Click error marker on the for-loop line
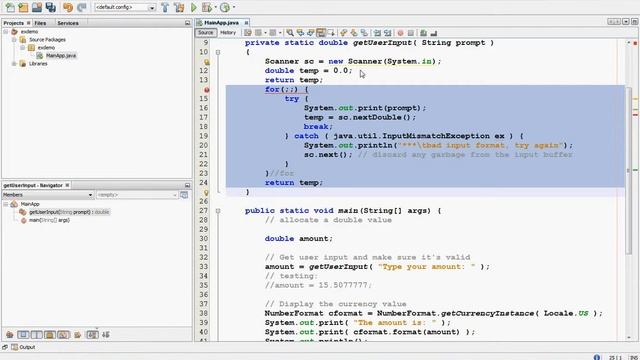 [x=207, y=89]
